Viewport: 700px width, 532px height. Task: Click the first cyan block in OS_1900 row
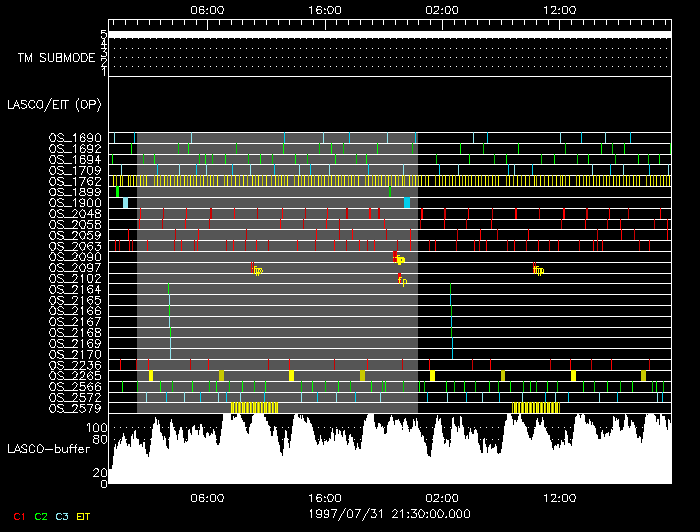tap(125, 202)
